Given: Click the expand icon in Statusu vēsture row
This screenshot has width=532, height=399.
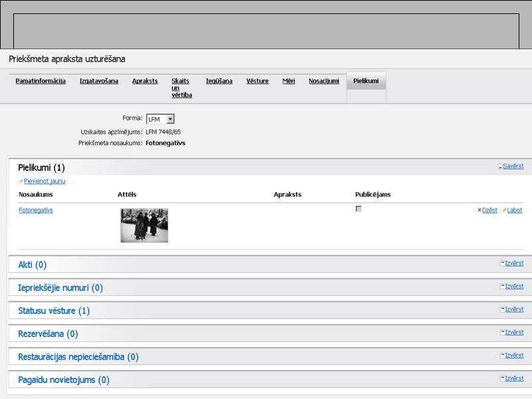Looking at the screenshot, I should 502,309.
